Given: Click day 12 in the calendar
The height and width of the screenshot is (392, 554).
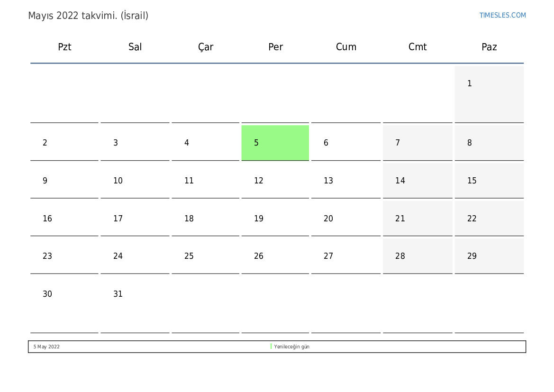Looking at the screenshot, I should point(275,181).
